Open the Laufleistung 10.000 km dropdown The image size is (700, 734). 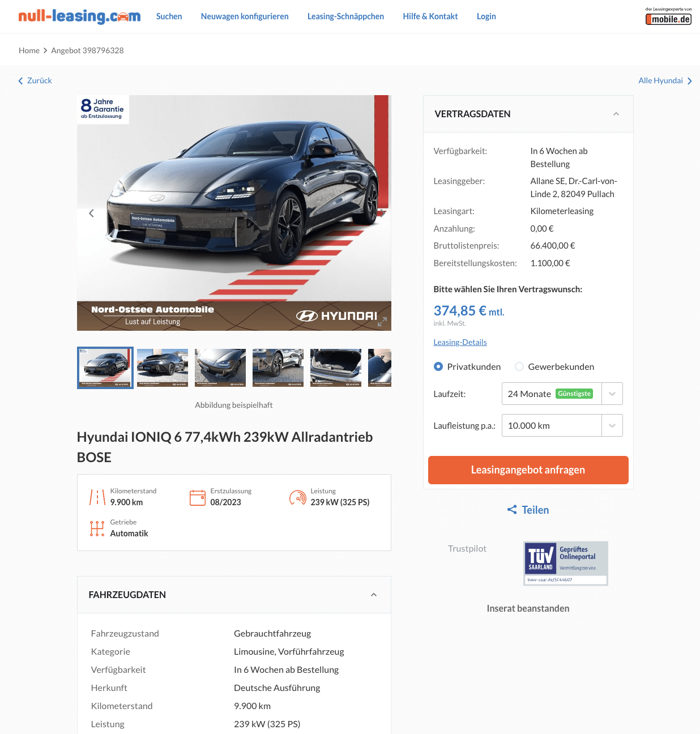tap(562, 425)
